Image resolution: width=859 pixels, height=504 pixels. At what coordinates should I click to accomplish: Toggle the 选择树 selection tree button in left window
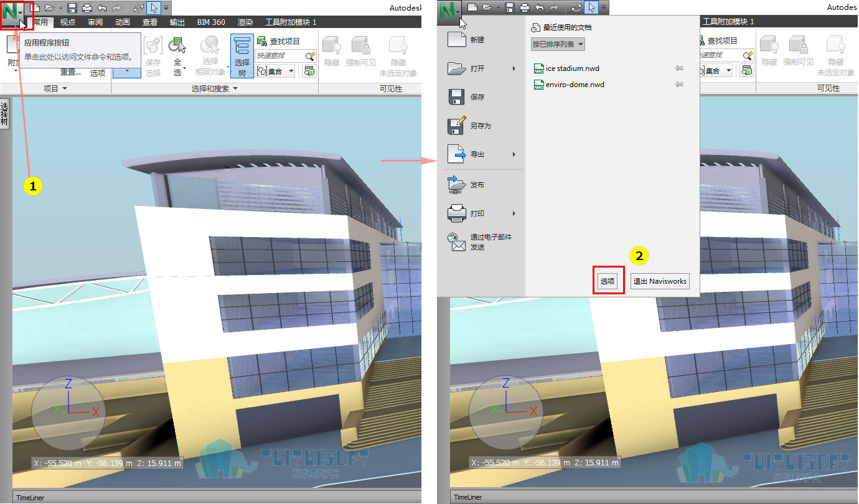(242, 56)
